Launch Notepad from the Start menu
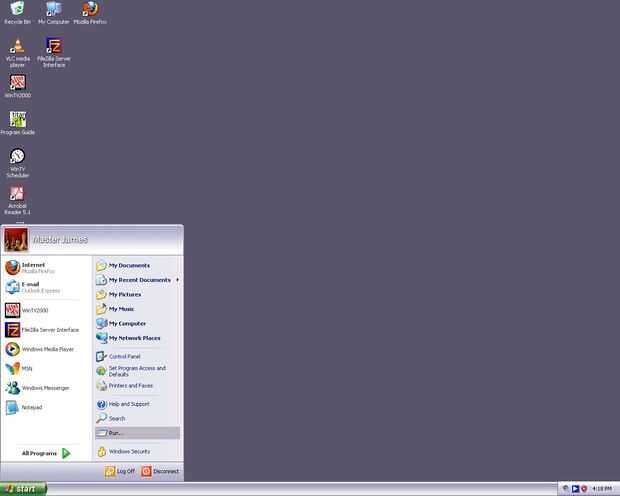620x496 pixels. point(46,407)
